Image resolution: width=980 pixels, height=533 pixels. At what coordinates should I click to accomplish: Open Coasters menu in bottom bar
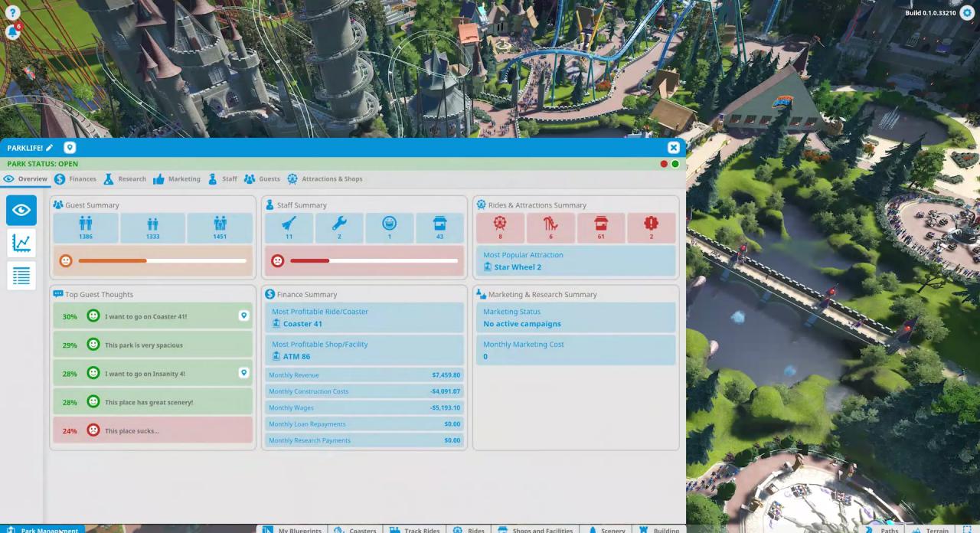[x=354, y=529]
